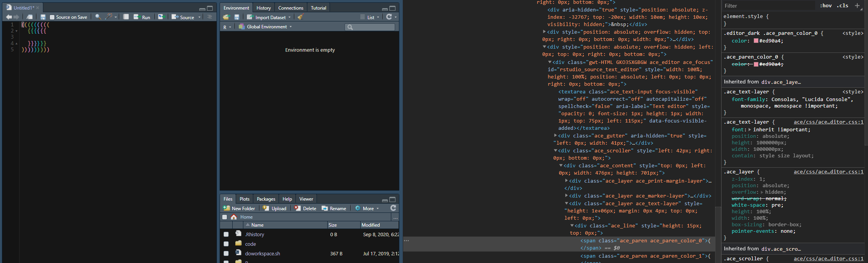
Task: Browse to folder using ellipsis button
Action: coord(395,217)
